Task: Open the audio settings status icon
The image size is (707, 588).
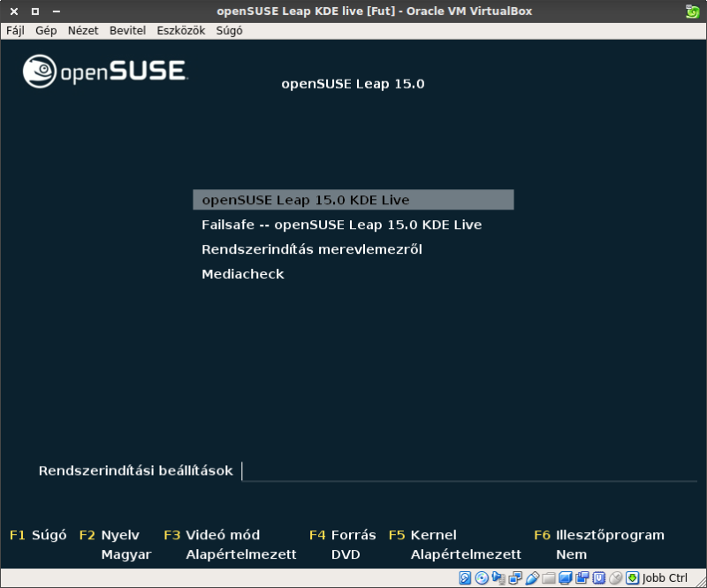Action: (498, 577)
